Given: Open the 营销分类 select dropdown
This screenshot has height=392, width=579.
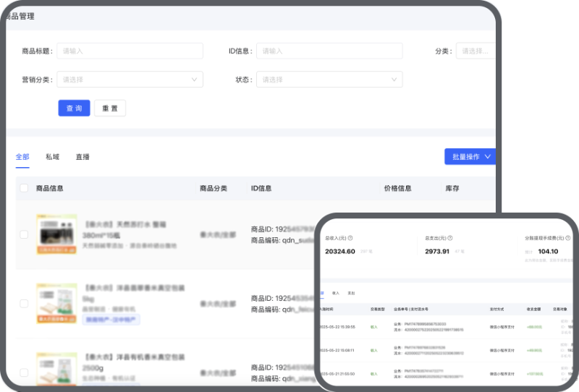Looking at the screenshot, I should [x=130, y=80].
